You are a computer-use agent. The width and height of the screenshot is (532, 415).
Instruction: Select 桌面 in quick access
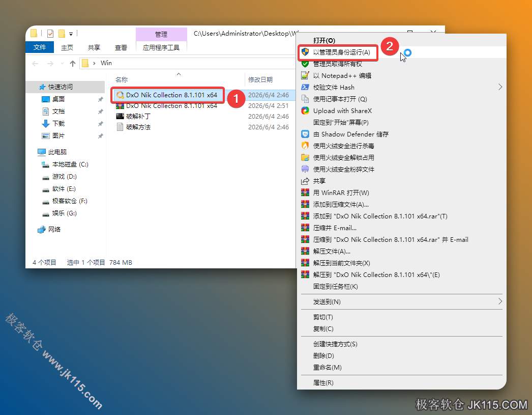point(58,99)
